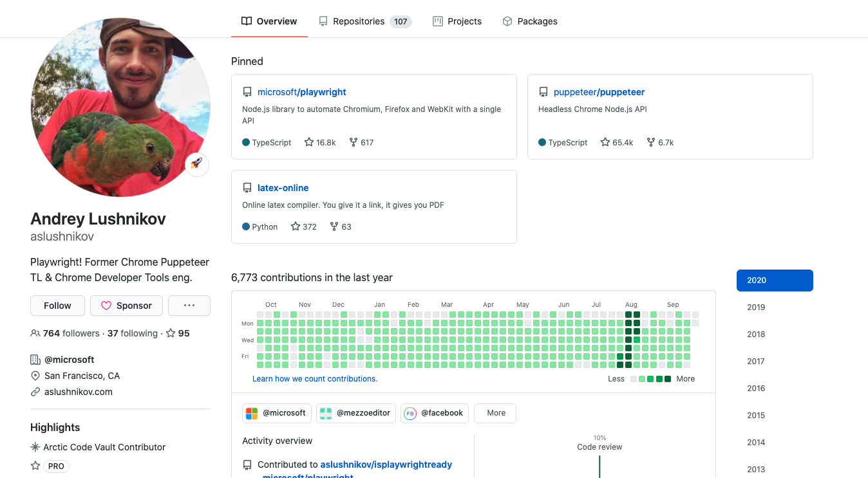Click the rocket status badge on avatar
This screenshot has height=478, width=868.
point(197,164)
